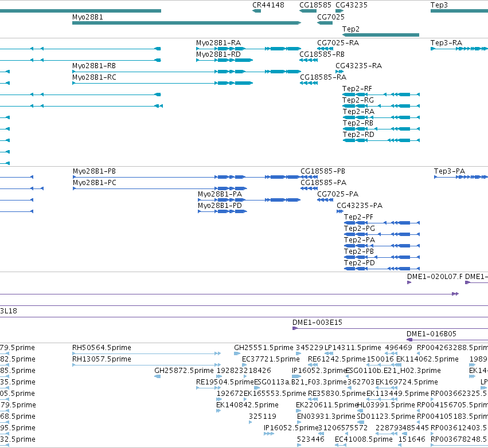Select EST feature 325119
Viewport: 488px width, 448px height.
251,422
